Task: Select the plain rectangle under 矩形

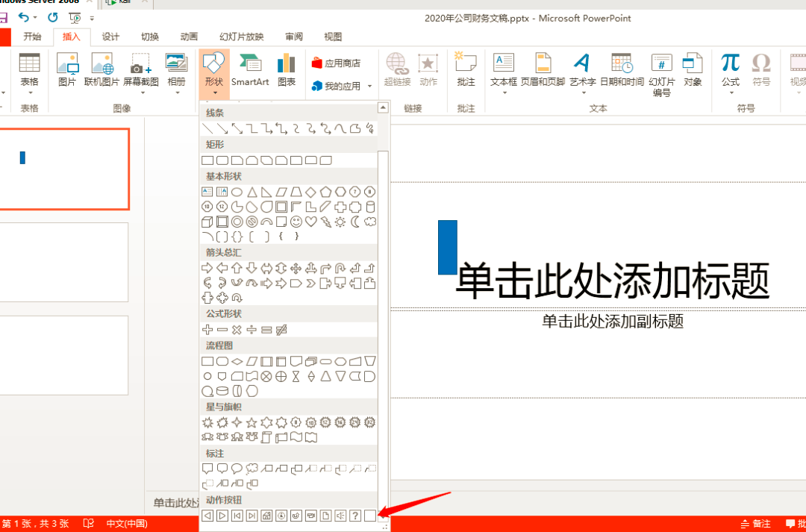Action: point(207,160)
